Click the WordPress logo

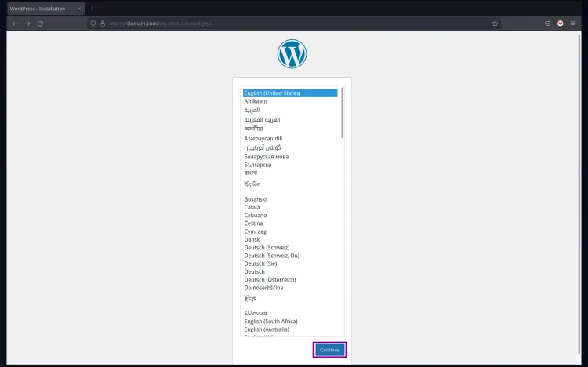click(292, 53)
